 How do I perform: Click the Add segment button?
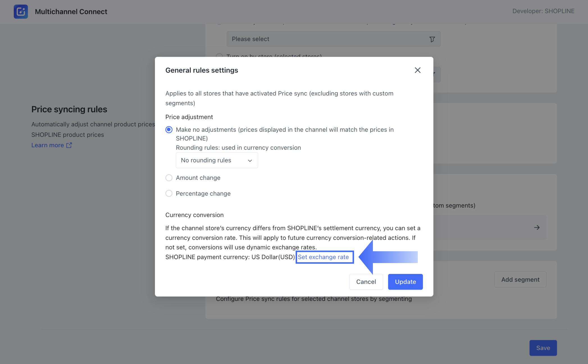520,280
